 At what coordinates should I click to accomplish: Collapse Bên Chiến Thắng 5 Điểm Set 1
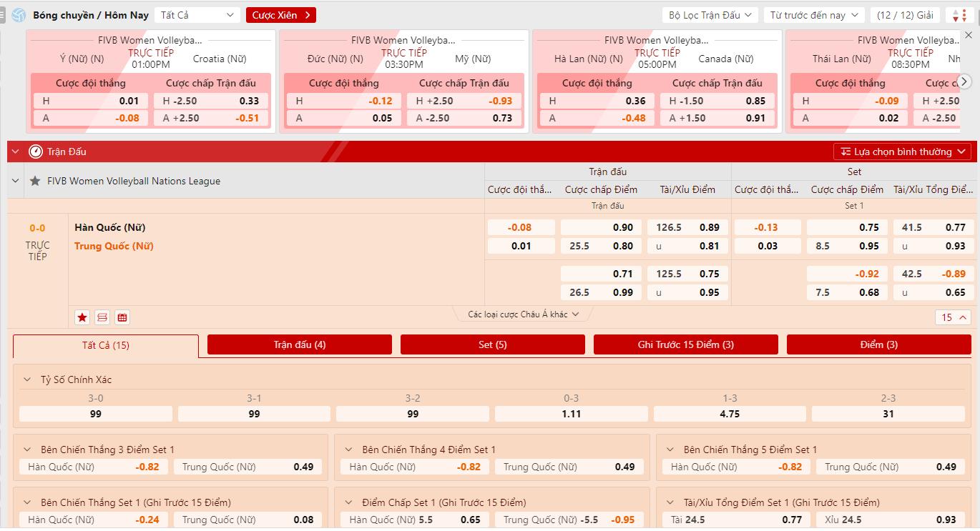(x=670, y=450)
